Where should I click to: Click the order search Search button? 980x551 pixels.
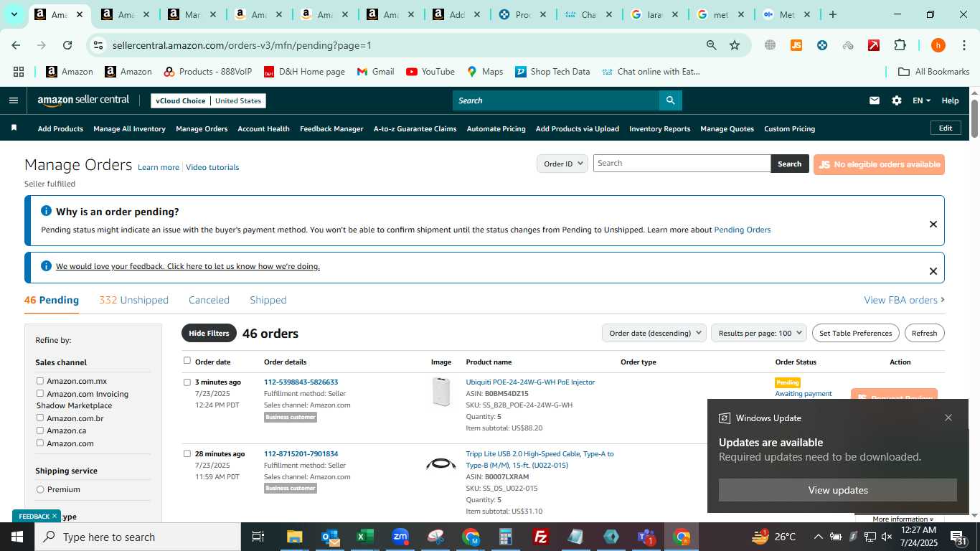[789, 164]
